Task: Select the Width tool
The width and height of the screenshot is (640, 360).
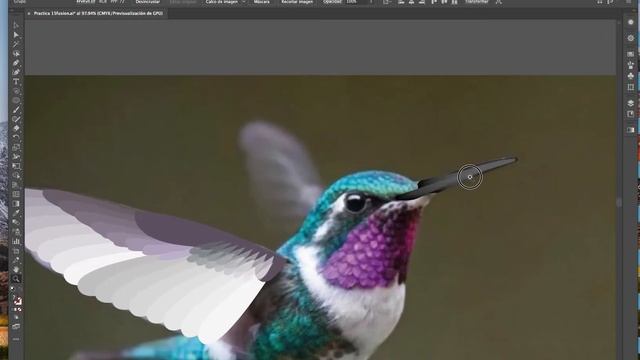Action: click(16, 157)
